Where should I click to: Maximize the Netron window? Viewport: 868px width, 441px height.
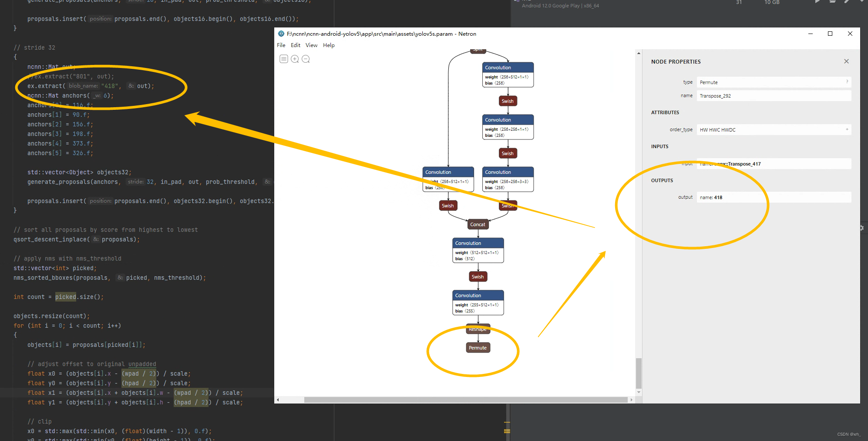[x=830, y=34]
